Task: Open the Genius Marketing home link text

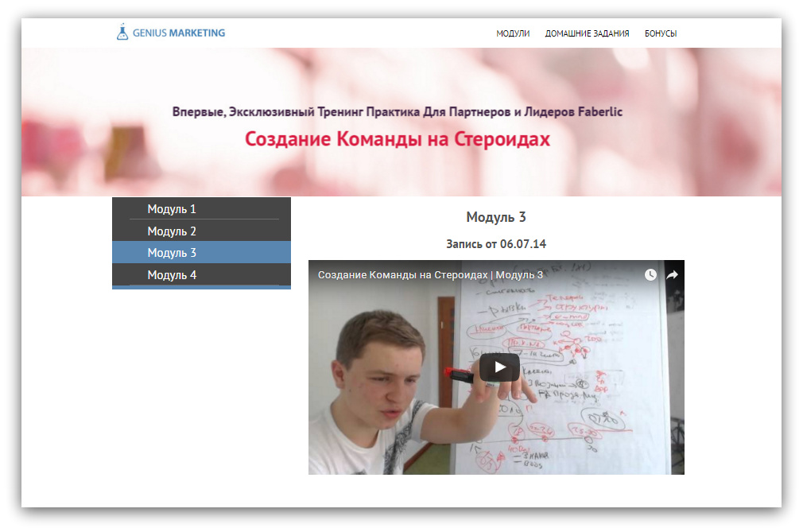Action: tap(179, 33)
